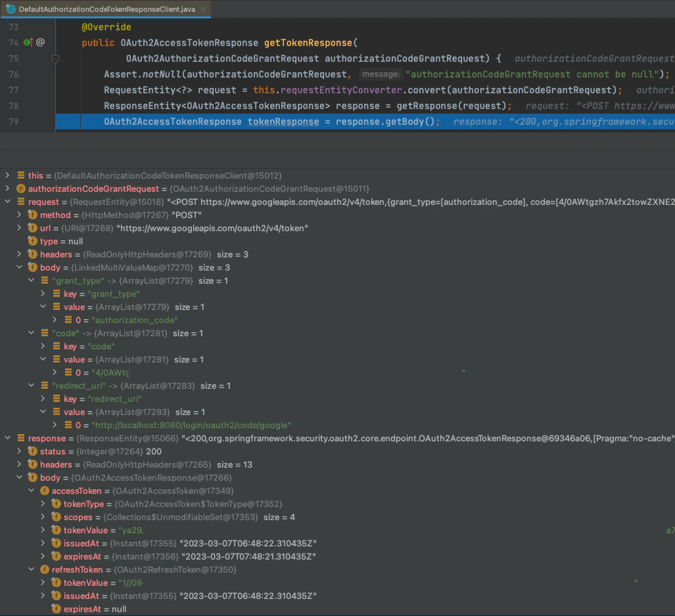Click the field icon next to refreshToken

pos(45,569)
